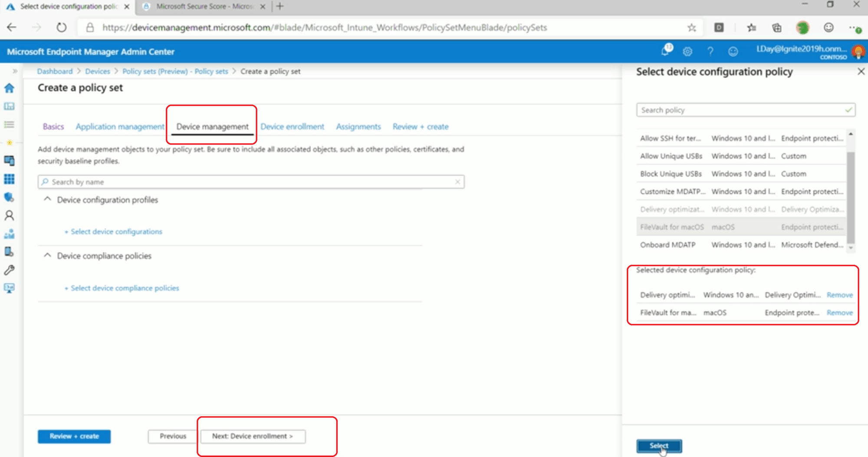Viewport: 868px width, 457px height.
Task: Click Next: Device enrollment button
Action: click(x=252, y=436)
